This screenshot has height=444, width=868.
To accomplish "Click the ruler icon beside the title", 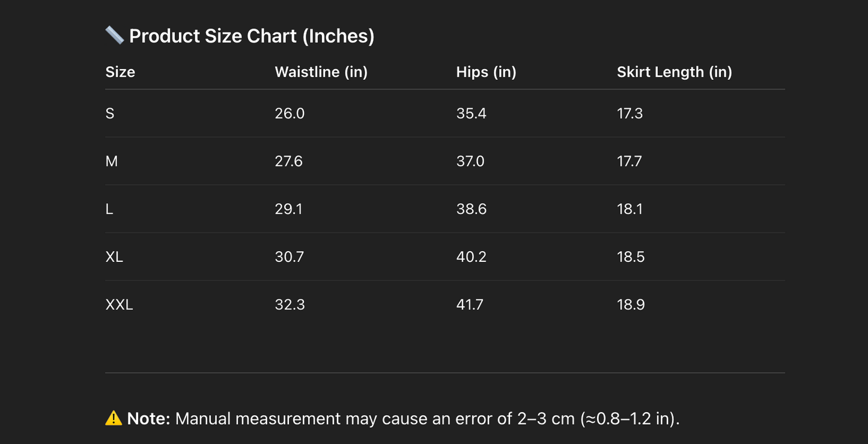I will (x=114, y=35).
